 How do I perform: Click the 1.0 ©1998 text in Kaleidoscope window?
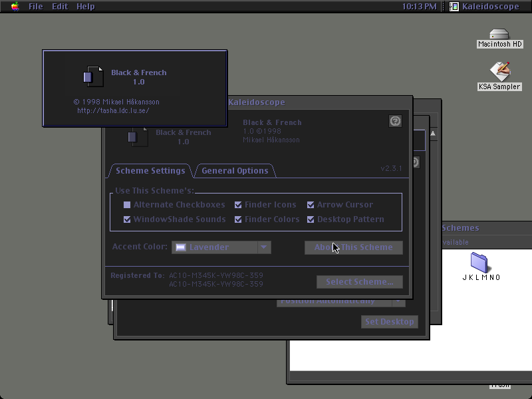tap(262, 131)
